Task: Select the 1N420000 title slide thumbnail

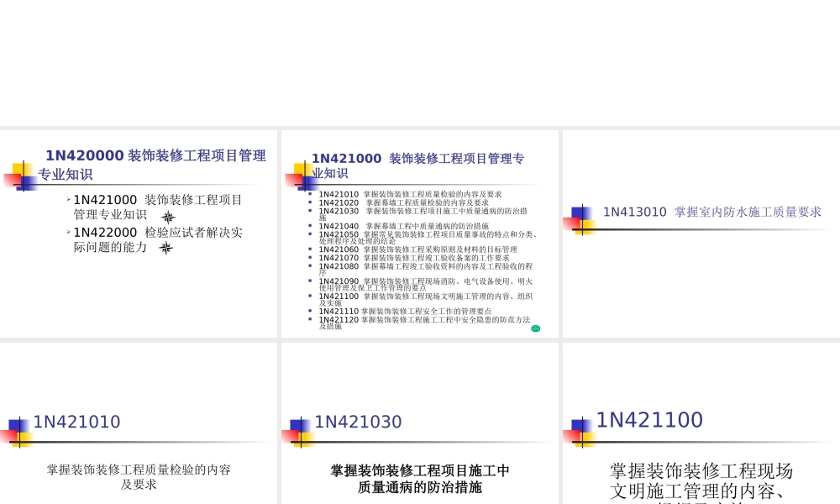Action: [x=139, y=231]
